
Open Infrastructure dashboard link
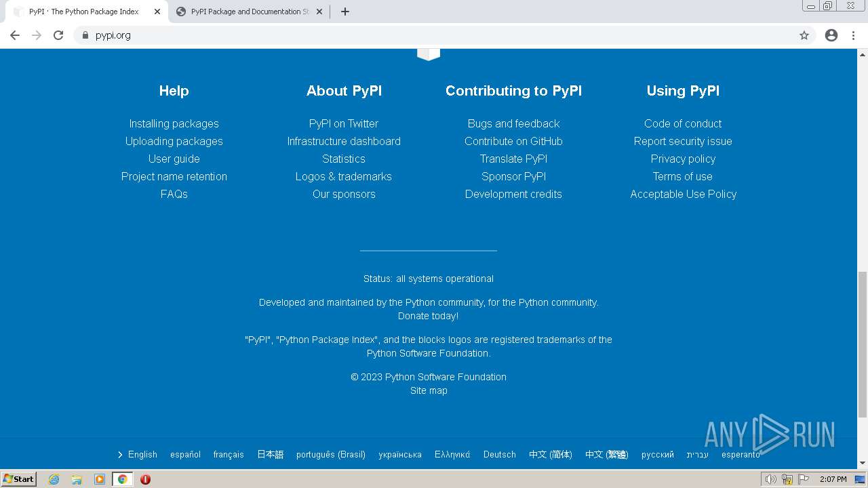(x=344, y=141)
